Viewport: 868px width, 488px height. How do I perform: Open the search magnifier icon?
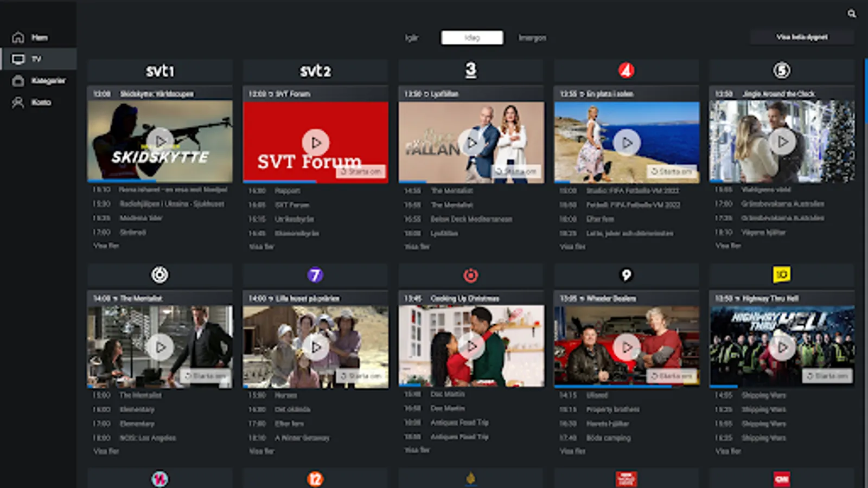click(x=852, y=14)
